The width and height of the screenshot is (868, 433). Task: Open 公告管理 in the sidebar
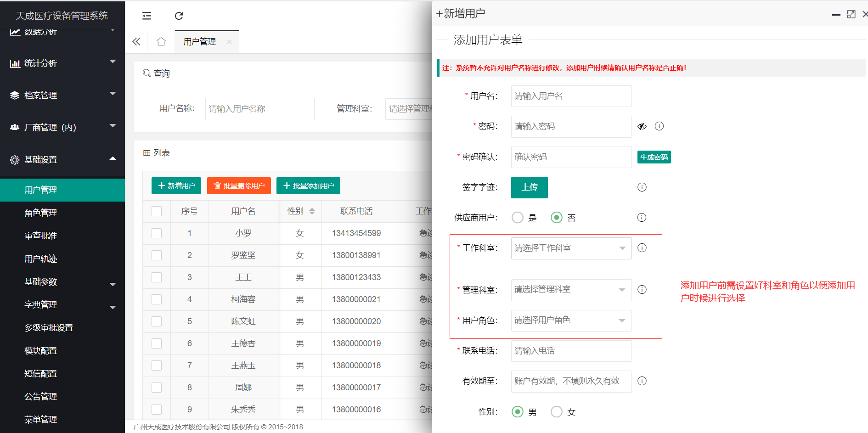click(62, 397)
